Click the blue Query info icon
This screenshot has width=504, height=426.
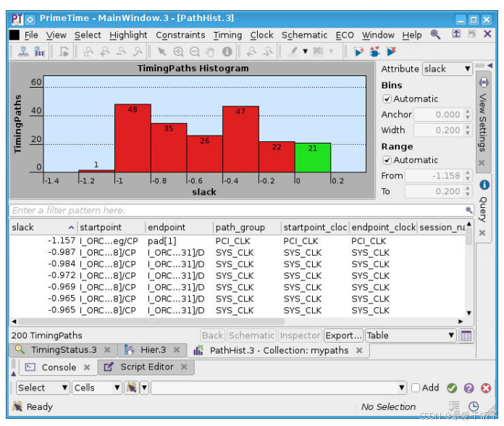click(x=484, y=185)
